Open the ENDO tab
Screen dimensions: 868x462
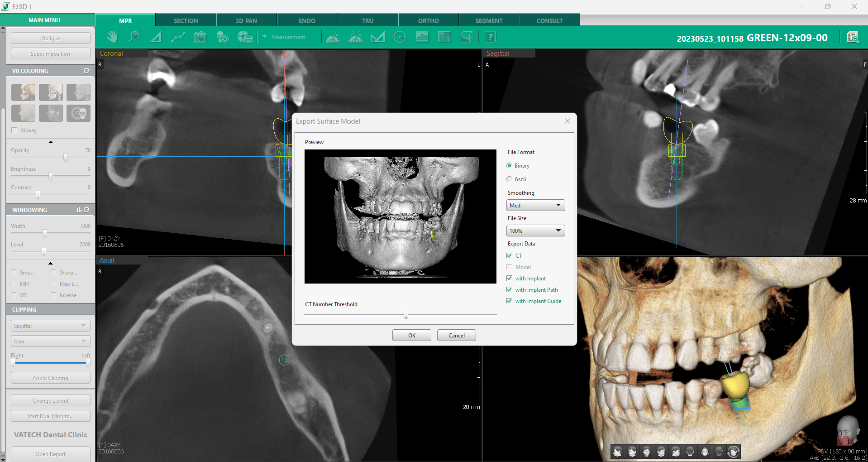pos(307,21)
